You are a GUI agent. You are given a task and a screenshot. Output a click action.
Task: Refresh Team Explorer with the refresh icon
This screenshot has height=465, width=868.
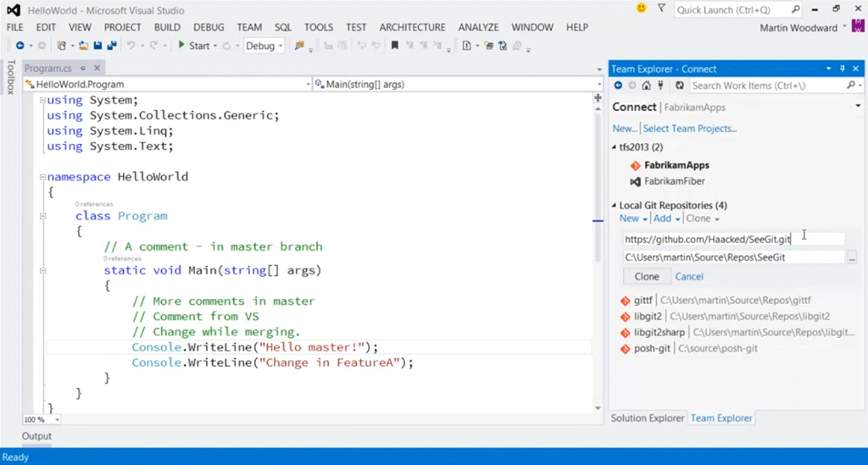click(x=680, y=86)
